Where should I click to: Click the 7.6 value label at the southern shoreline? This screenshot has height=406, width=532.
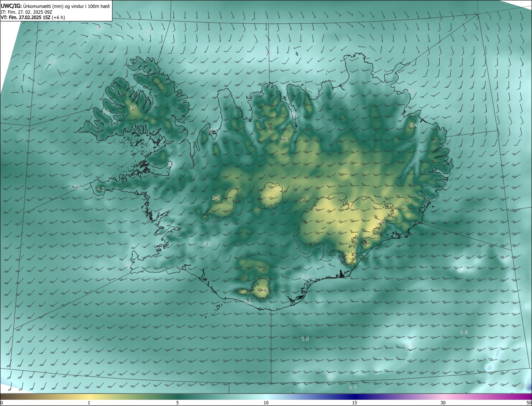248,303
